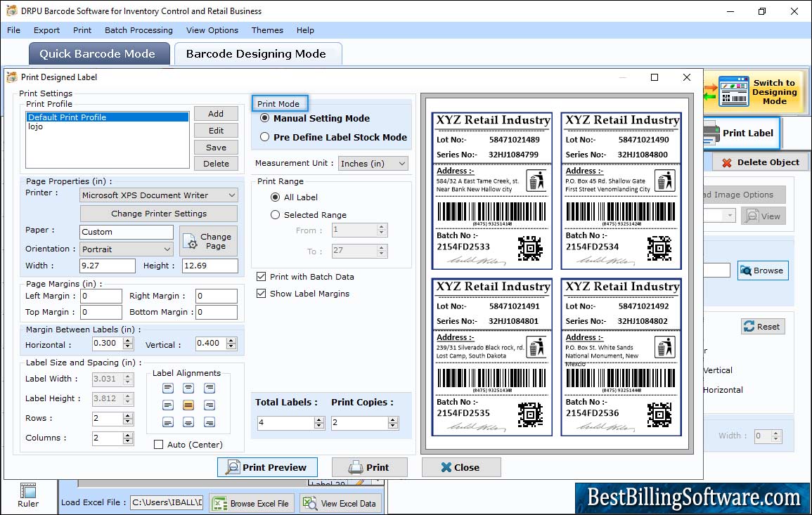Click Edit print profile button
This screenshot has width=812, height=515.
(x=216, y=131)
